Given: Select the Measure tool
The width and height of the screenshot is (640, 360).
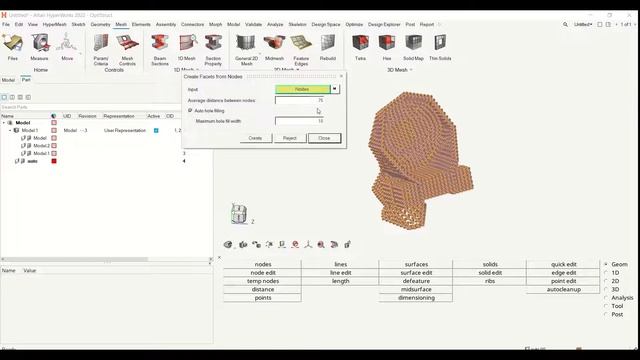Looking at the screenshot, I should tap(39, 47).
